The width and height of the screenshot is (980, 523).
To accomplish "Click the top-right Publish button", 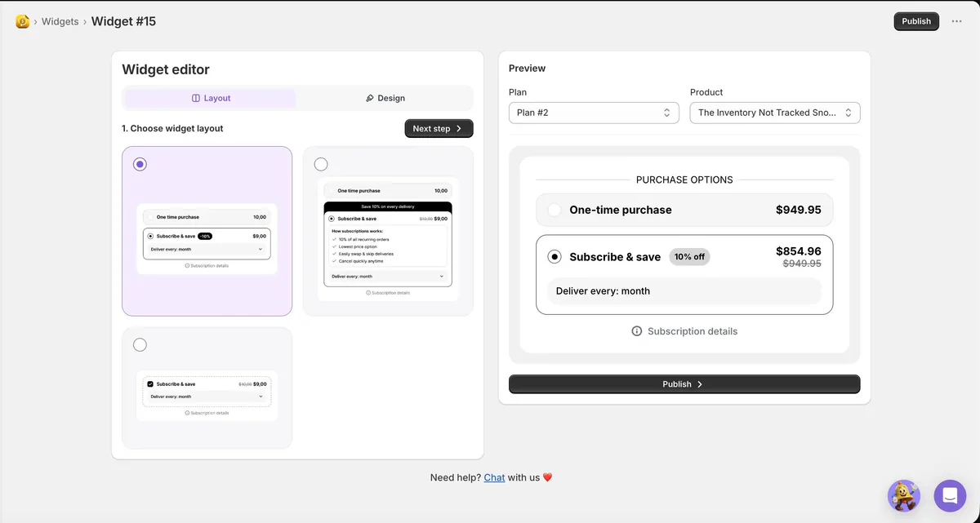I will (916, 21).
